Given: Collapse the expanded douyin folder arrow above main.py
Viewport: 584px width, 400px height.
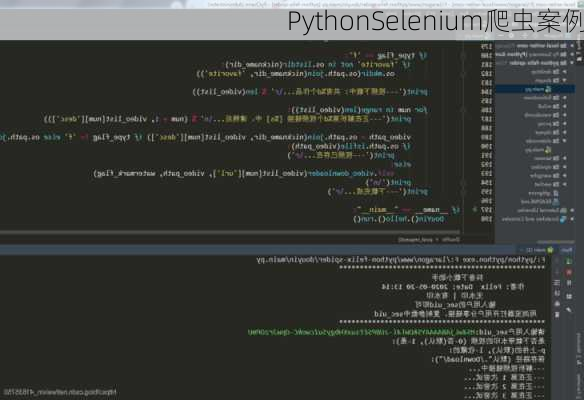Looking at the screenshot, I should (x=564, y=80).
